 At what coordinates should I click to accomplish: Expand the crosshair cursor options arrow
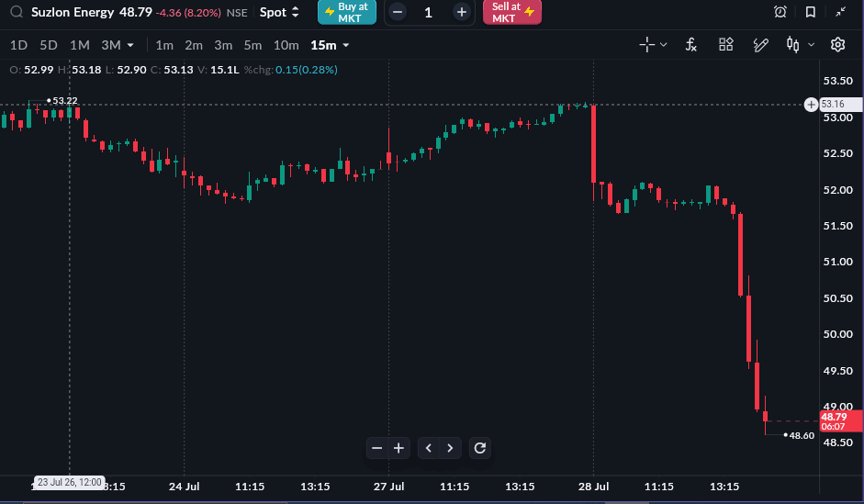664,45
